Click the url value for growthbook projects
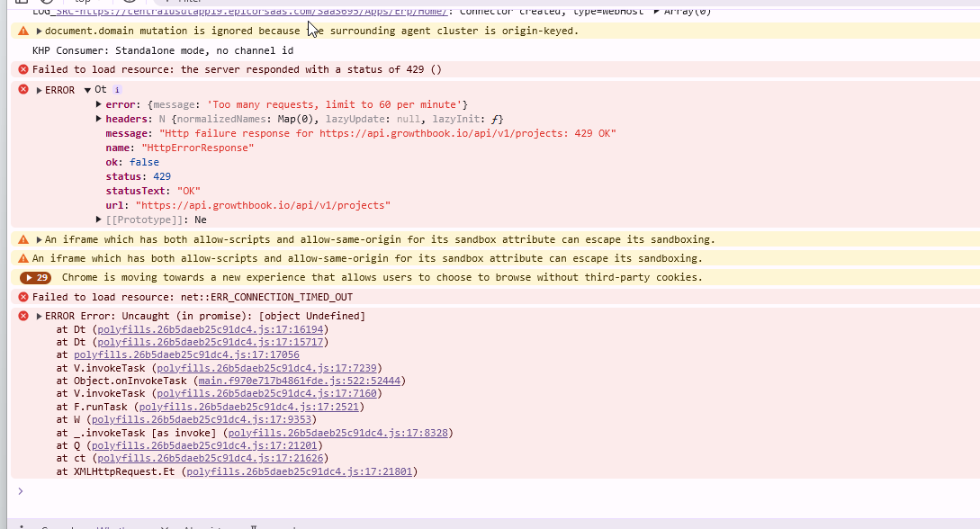The width and height of the screenshot is (980, 529). (x=263, y=205)
